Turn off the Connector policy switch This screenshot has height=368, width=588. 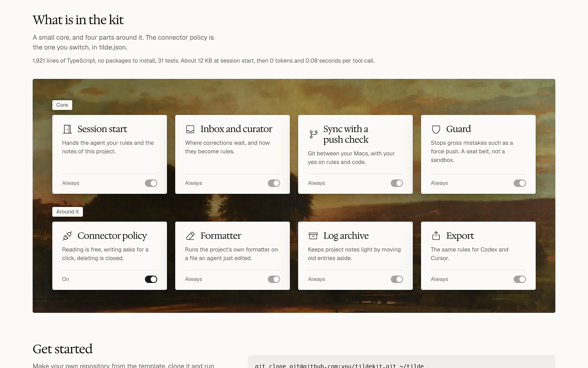pyautogui.click(x=151, y=279)
